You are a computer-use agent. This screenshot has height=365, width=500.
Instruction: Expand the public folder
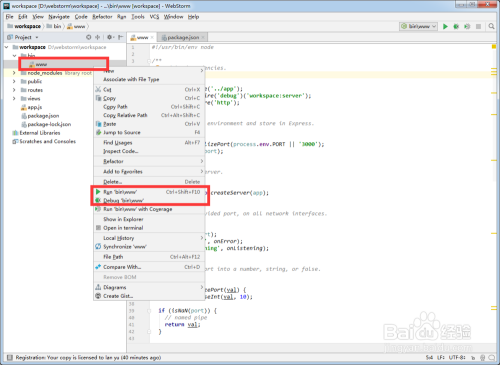coord(14,81)
